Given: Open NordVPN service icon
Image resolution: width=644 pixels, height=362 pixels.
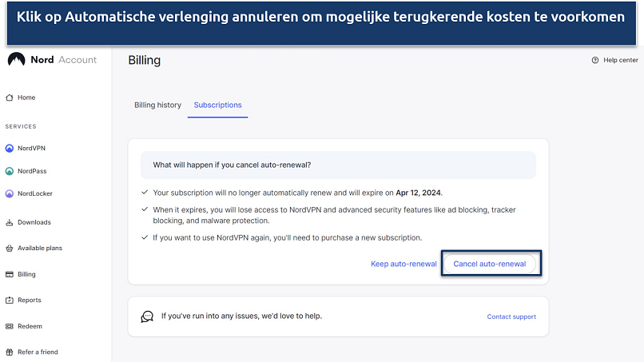Looking at the screenshot, I should point(10,149).
